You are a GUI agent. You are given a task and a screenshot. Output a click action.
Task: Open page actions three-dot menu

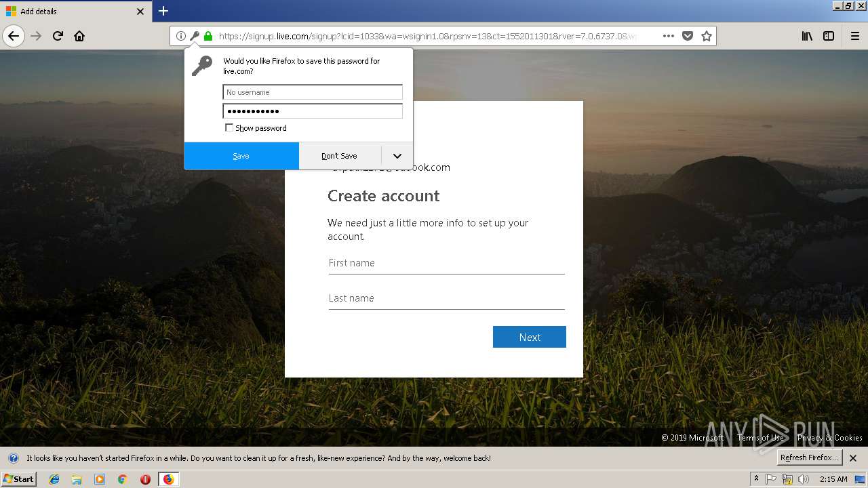coord(669,36)
